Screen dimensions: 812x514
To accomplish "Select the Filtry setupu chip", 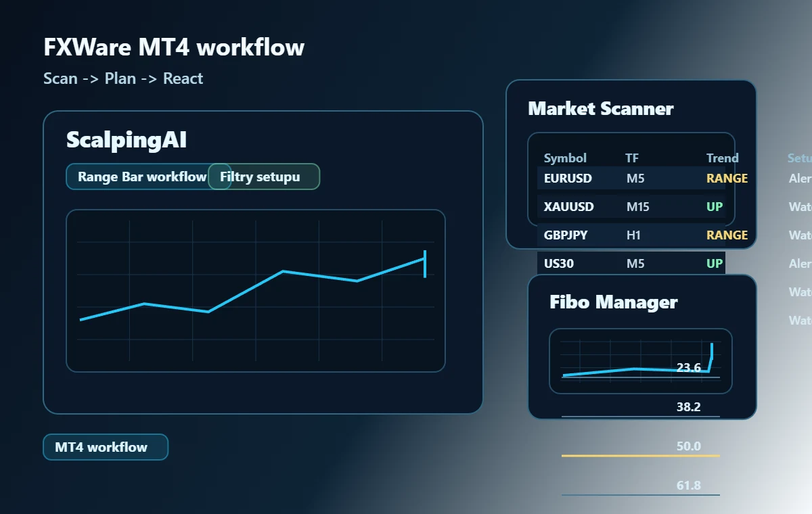I will [264, 177].
